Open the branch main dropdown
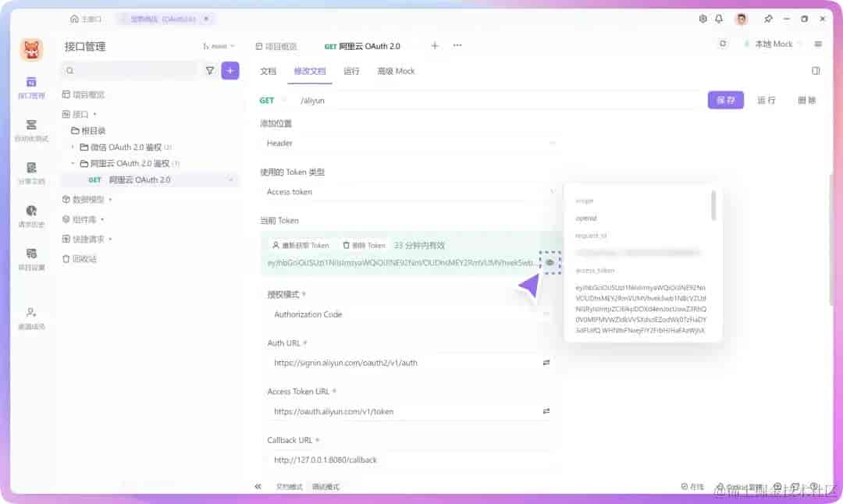843x504 pixels. [219, 46]
